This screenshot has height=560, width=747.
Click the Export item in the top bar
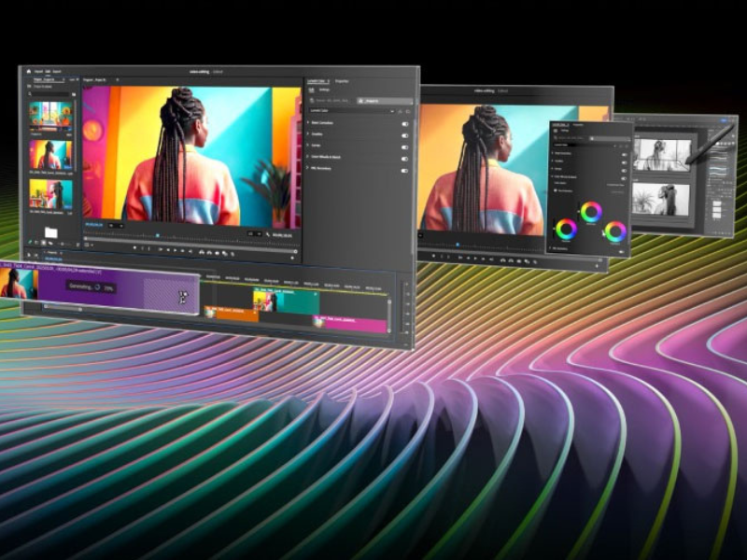pyautogui.click(x=58, y=71)
